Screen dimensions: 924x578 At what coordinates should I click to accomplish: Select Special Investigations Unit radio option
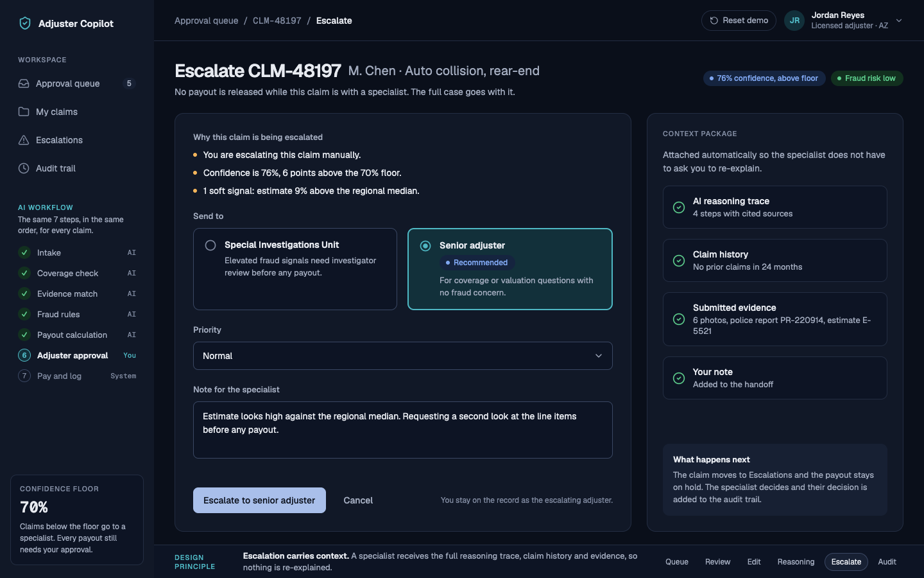click(x=295, y=269)
